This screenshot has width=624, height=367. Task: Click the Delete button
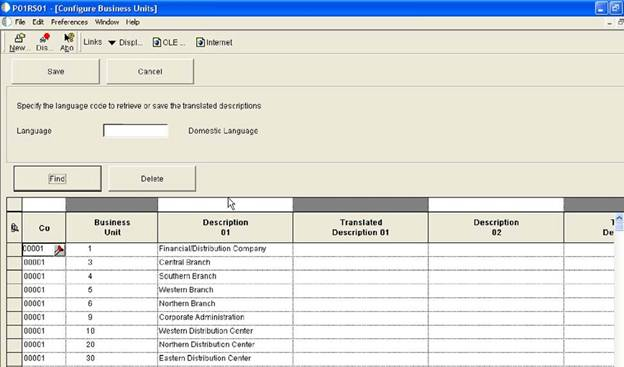(x=152, y=179)
